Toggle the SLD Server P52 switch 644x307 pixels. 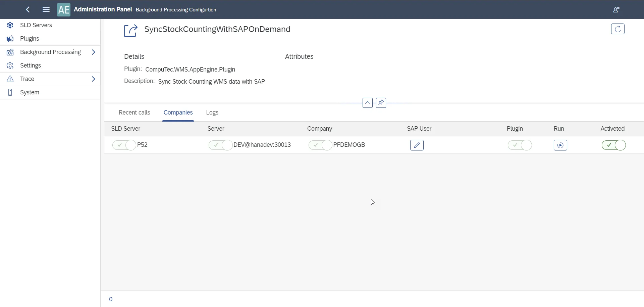pyautogui.click(x=124, y=145)
